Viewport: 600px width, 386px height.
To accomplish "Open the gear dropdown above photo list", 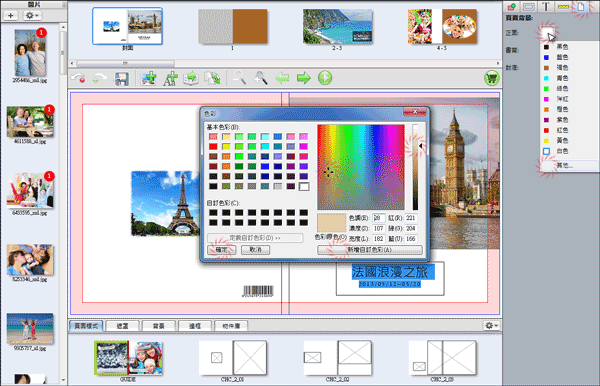I will click(x=31, y=16).
